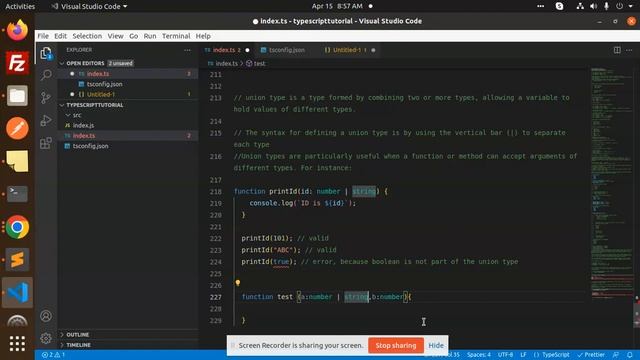Open the Source Control view
The width and height of the screenshot is (640, 360).
pyautogui.click(x=46, y=98)
